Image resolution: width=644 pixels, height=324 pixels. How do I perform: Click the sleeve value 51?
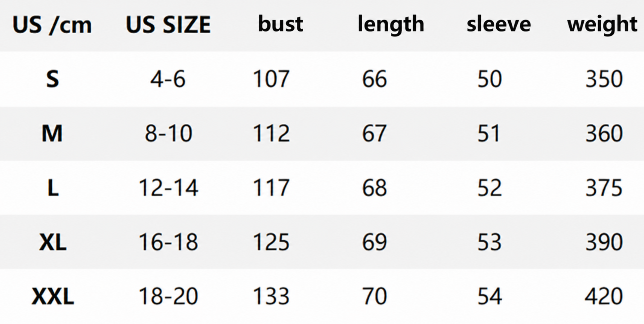(489, 134)
